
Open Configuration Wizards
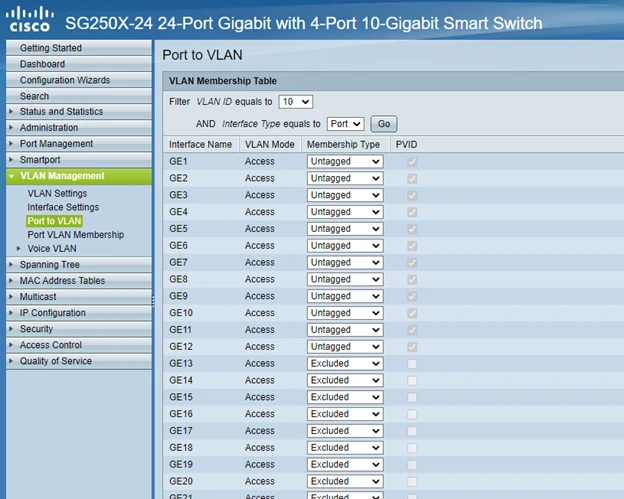tap(79, 80)
